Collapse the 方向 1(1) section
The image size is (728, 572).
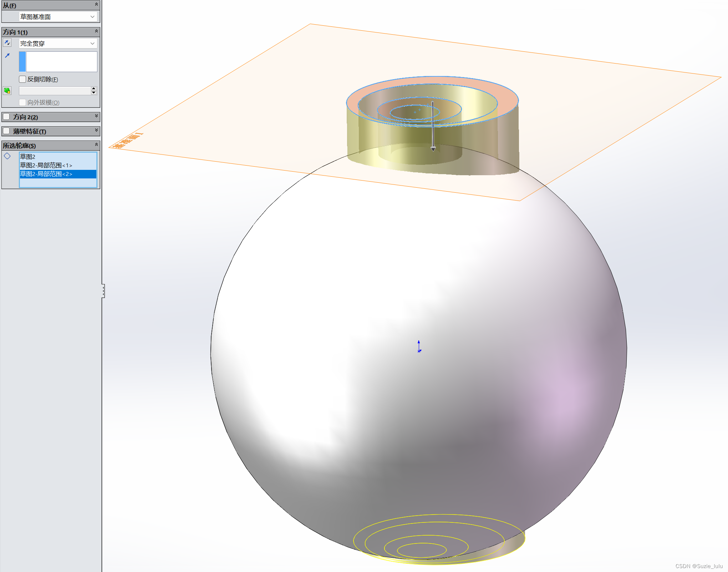tap(96, 31)
